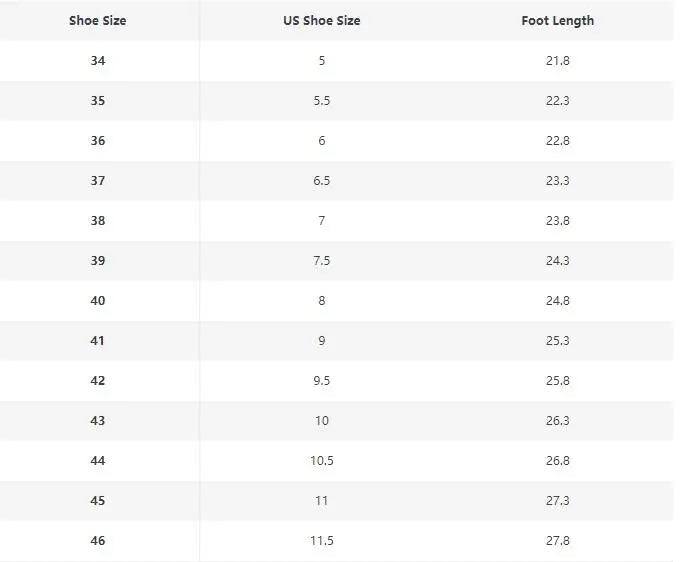Click the shoe size 40 row label
The height and width of the screenshot is (562, 680).
coord(98,301)
